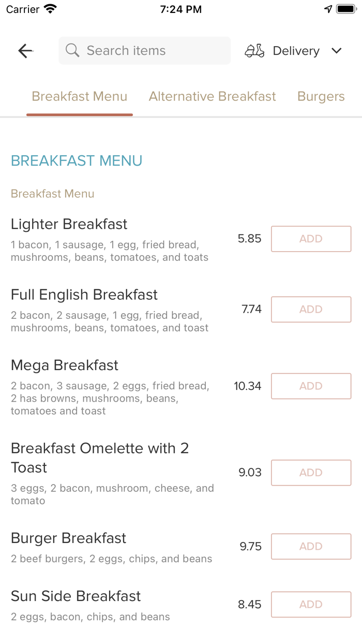The height and width of the screenshot is (644, 362).
Task: Expand the chevron next to Delivery
Action: [336, 51]
